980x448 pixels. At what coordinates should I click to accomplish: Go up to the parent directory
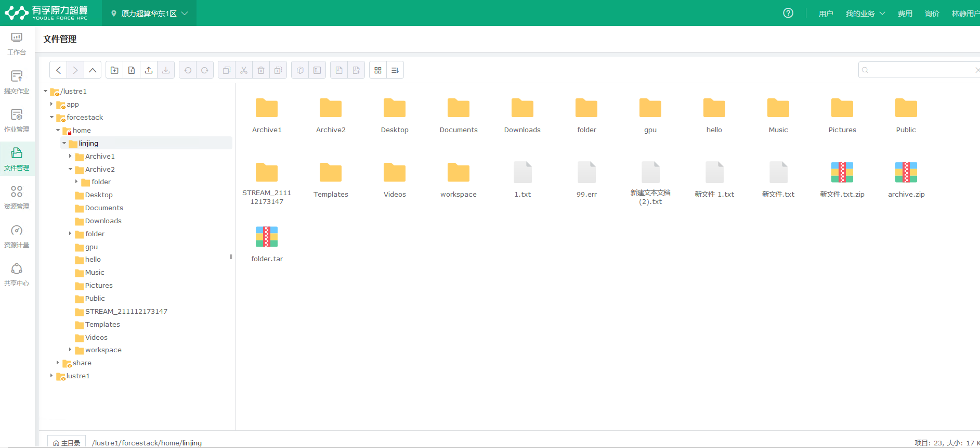click(x=93, y=70)
